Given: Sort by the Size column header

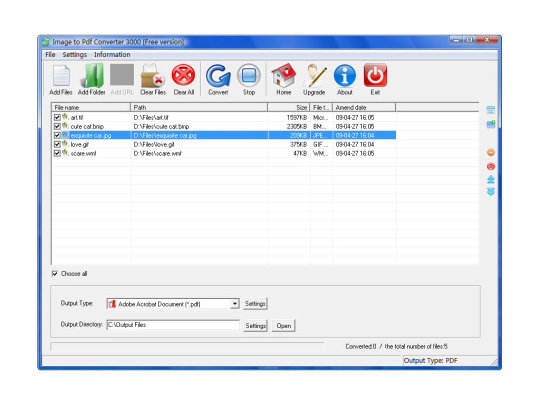Looking at the screenshot, I should coord(289,107).
